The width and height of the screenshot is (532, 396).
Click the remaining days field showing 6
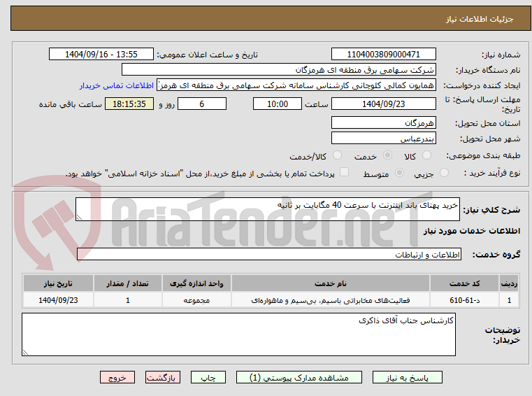[202, 104]
